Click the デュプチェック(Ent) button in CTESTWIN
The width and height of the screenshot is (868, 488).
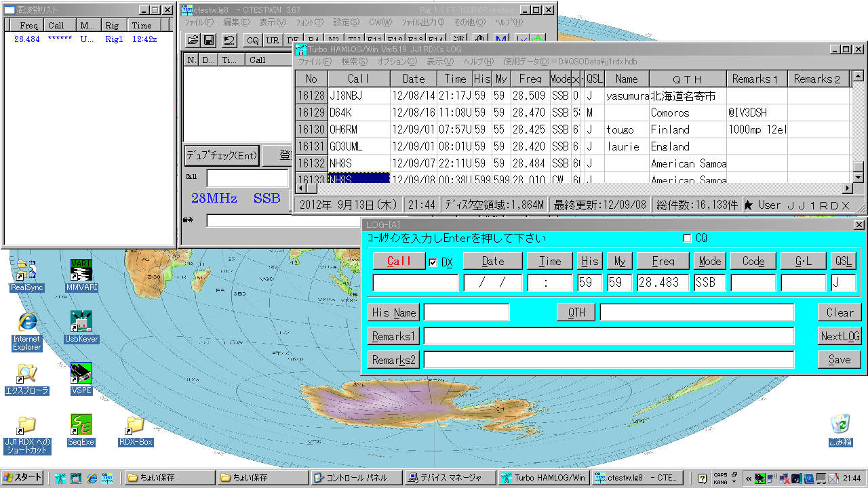point(222,155)
